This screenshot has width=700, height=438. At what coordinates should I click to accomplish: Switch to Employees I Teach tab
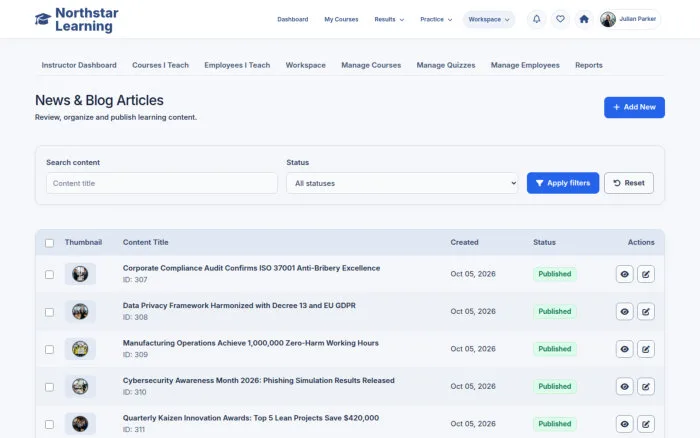click(237, 65)
